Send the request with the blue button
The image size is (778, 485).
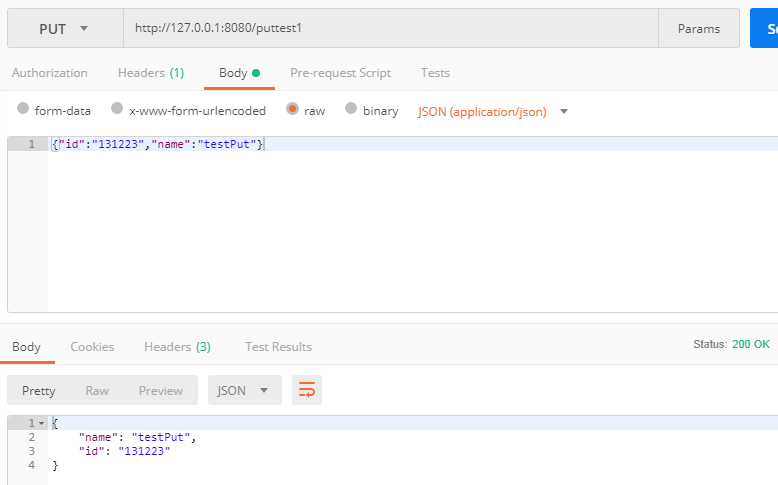(x=764, y=28)
